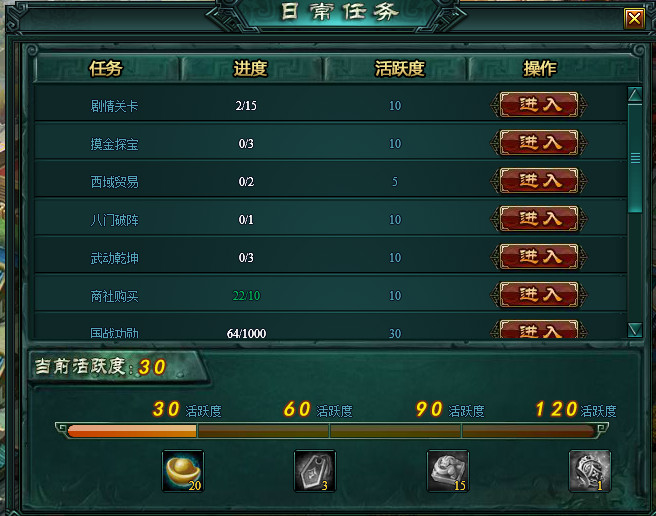Click the 任务 column header
The width and height of the screenshot is (656, 516).
[x=106, y=69]
